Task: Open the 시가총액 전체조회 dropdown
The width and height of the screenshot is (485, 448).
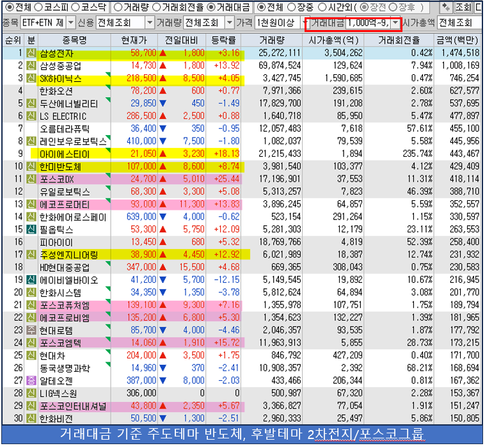Action: [459, 22]
